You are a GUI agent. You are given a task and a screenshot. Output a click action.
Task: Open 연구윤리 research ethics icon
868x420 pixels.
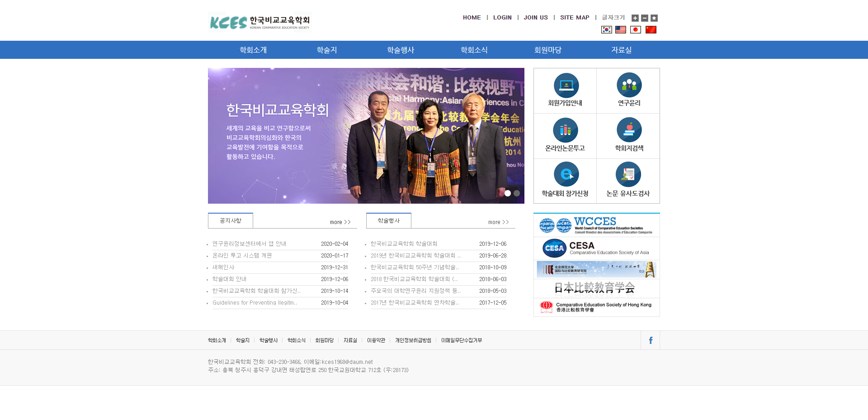tap(628, 91)
